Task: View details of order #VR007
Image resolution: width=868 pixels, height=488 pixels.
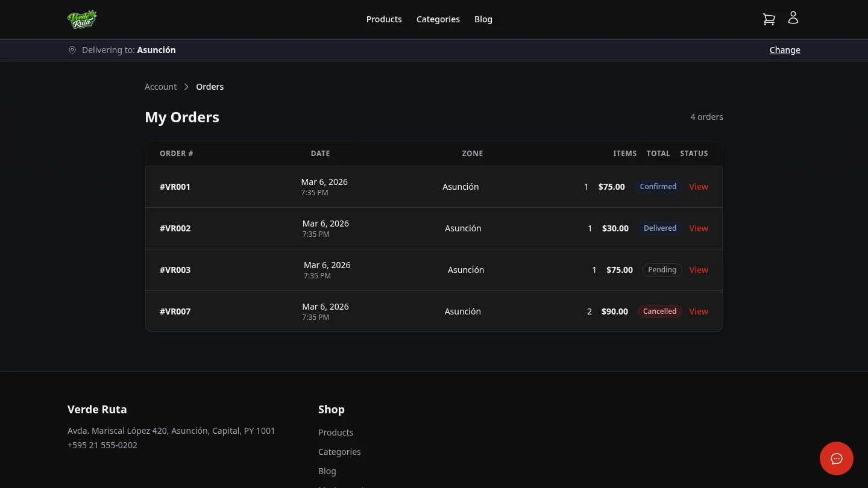Action: pyautogui.click(x=698, y=311)
